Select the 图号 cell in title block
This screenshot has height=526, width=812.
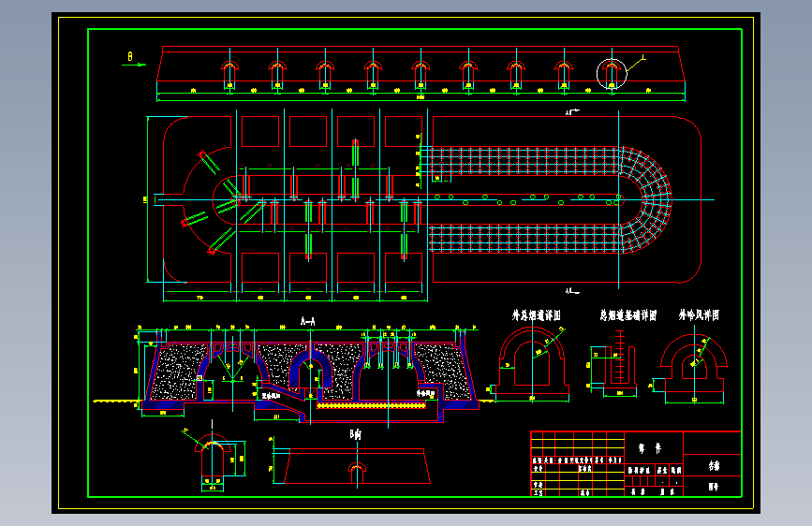[x=714, y=487]
